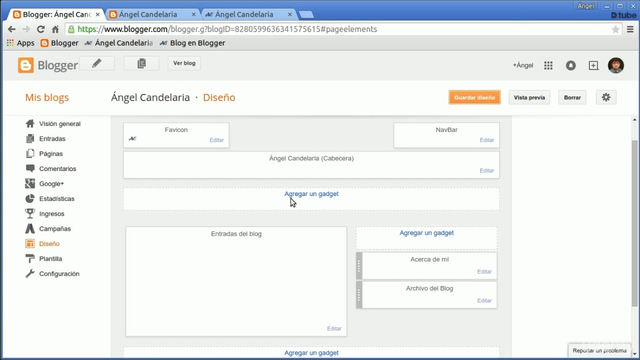Add gadget in the sidebar column
Viewport: 640px width, 360px height.
pyautogui.click(x=427, y=233)
